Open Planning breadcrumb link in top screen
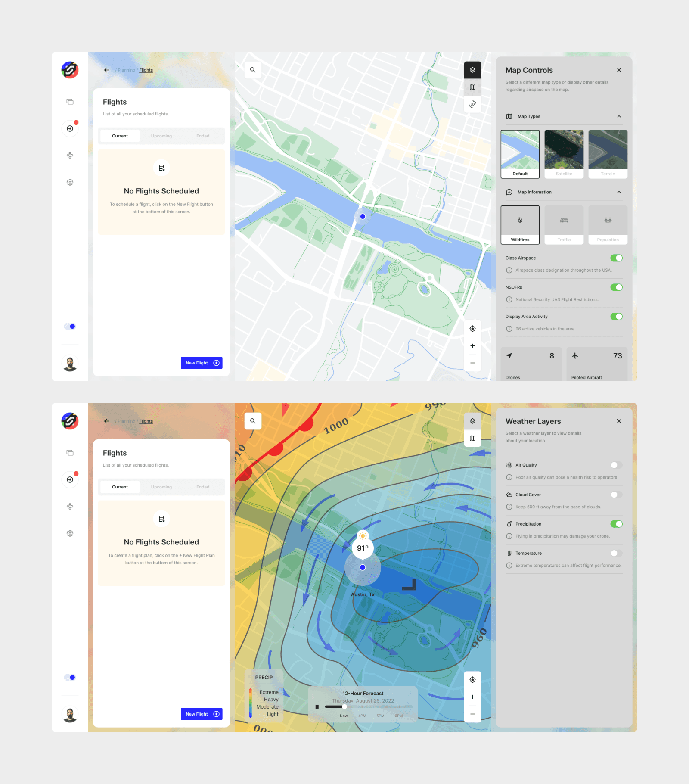 [x=126, y=70]
